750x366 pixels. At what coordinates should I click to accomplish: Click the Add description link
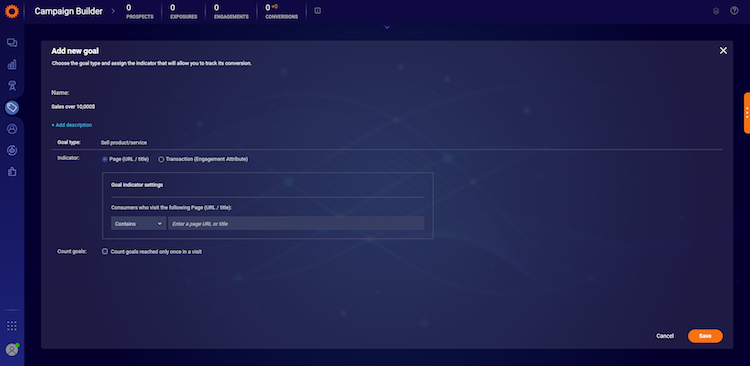(x=72, y=125)
